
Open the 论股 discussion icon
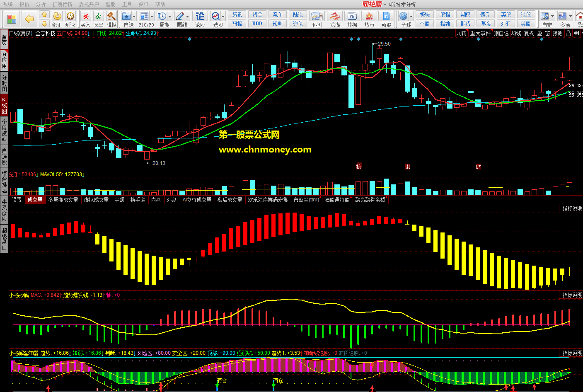click(x=200, y=16)
